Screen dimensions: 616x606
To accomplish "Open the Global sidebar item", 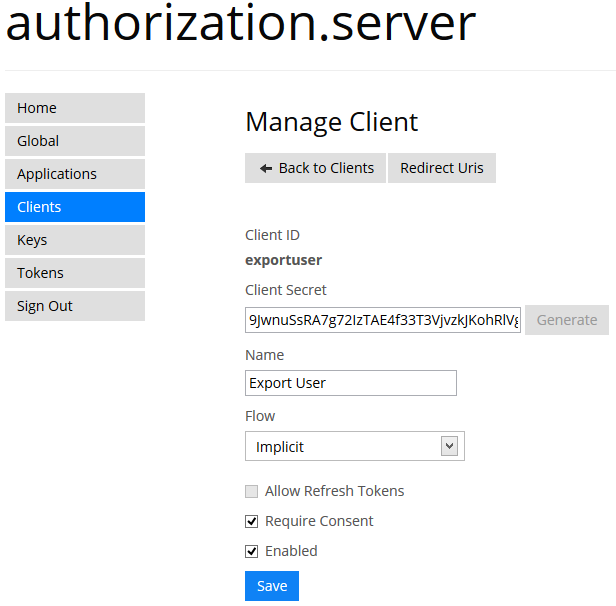I will (75, 141).
